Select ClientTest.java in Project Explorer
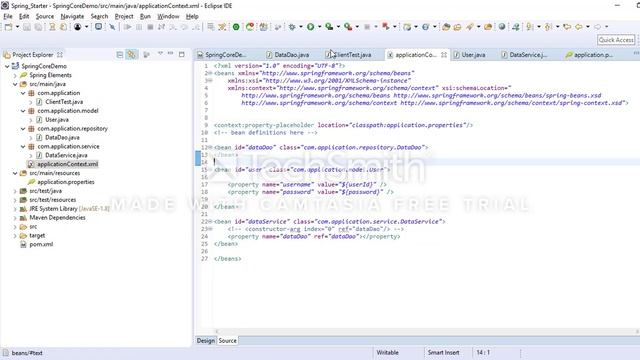The image size is (640, 360). [64, 102]
